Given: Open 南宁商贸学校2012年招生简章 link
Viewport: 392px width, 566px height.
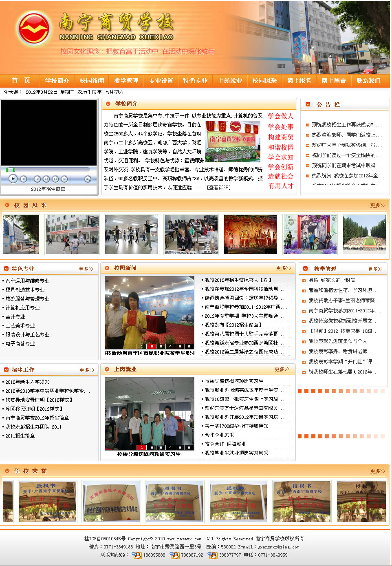Looking at the screenshot, I should point(37,418).
